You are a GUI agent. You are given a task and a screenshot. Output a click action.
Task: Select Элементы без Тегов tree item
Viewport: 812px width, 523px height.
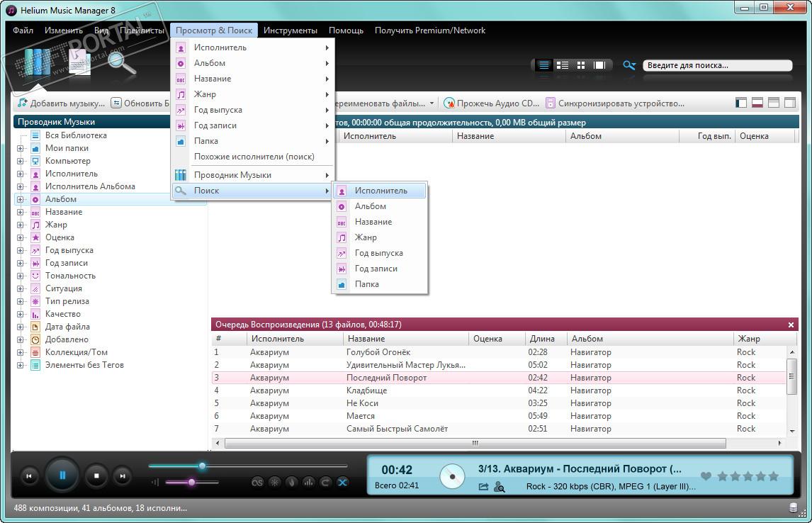[x=84, y=365]
